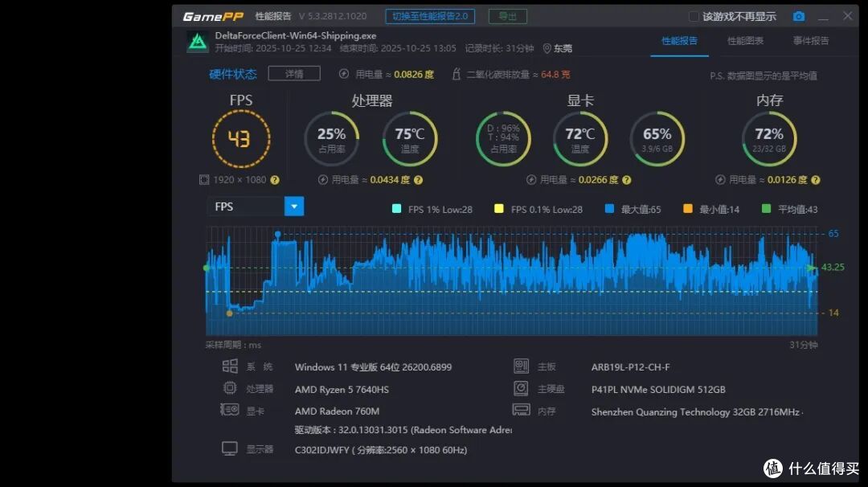Click the memory module icon
The width and height of the screenshot is (868, 487).
click(521, 410)
